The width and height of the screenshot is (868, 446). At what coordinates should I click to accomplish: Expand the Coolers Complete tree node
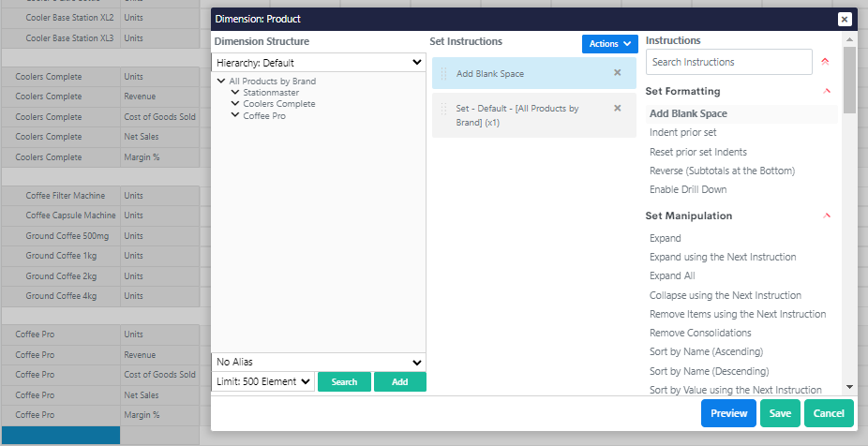pyautogui.click(x=235, y=104)
